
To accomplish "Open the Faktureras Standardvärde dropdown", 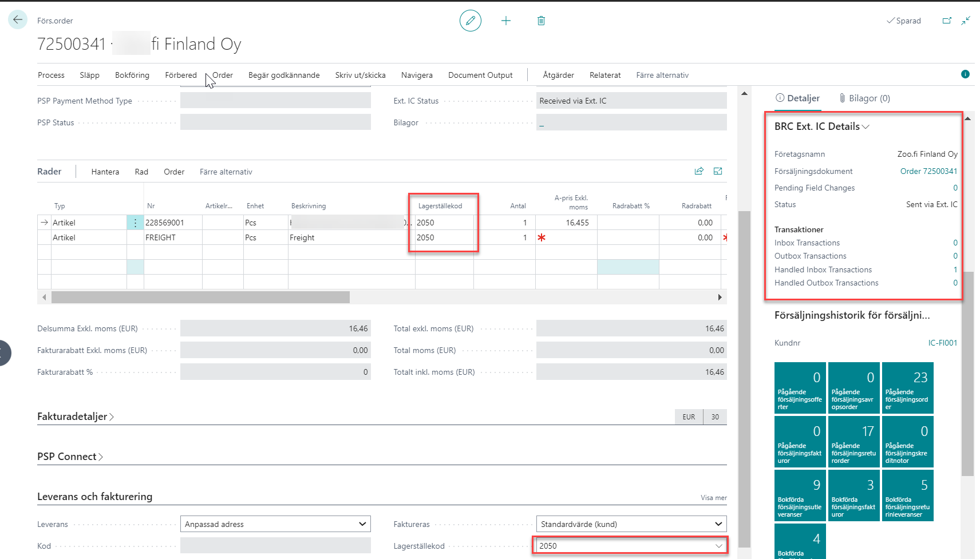I will [x=631, y=524].
